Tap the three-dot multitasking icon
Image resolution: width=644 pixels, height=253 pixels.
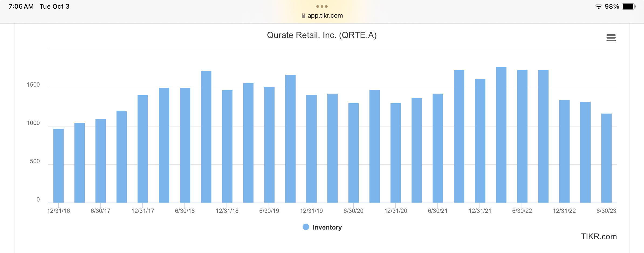[322, 6]
